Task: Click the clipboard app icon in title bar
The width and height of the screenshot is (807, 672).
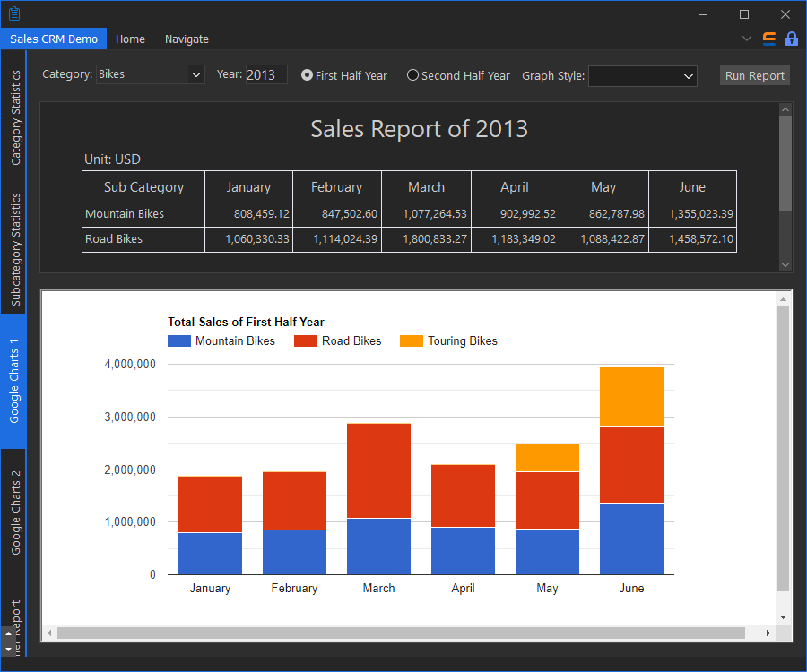Action: pyautogui.click(x=14, y=13)
